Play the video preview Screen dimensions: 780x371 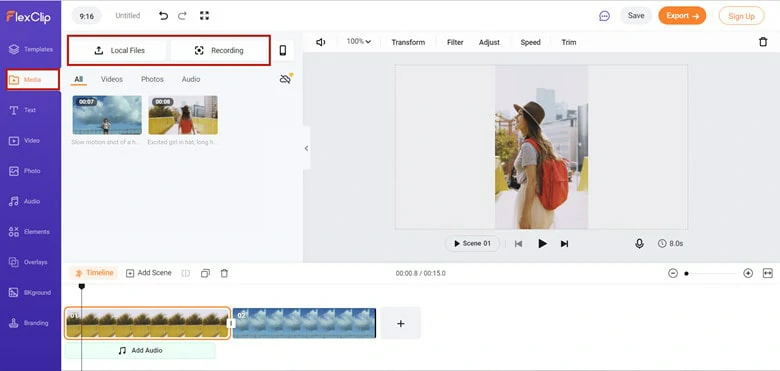(x=542, y=244)
